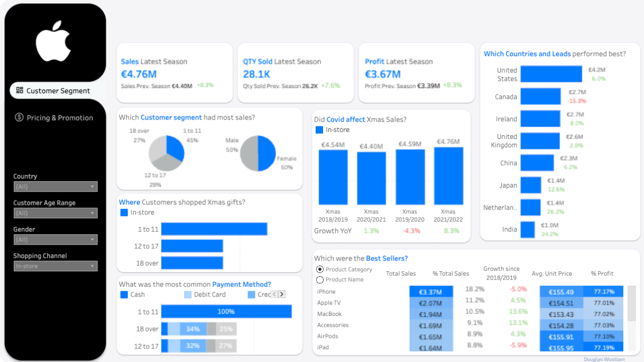The image size is (644, 362).
Task: Open the Gender filter dropdown
Action: click(x=55, y=240)
